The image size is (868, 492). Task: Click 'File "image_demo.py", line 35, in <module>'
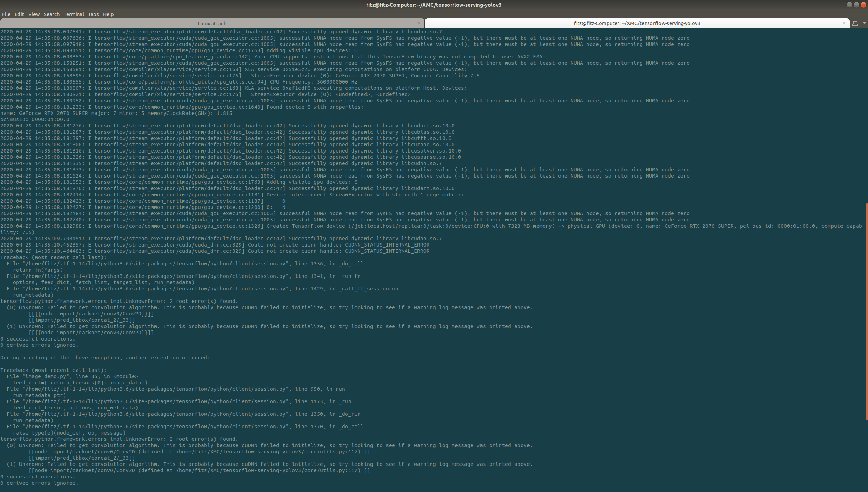72,376
